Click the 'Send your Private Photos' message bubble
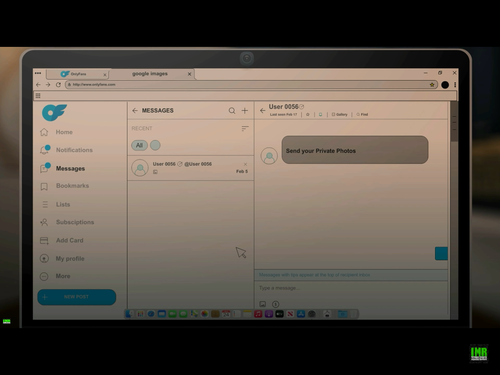The height and width of the screenshot is (375, 500). tap(355, 150)
